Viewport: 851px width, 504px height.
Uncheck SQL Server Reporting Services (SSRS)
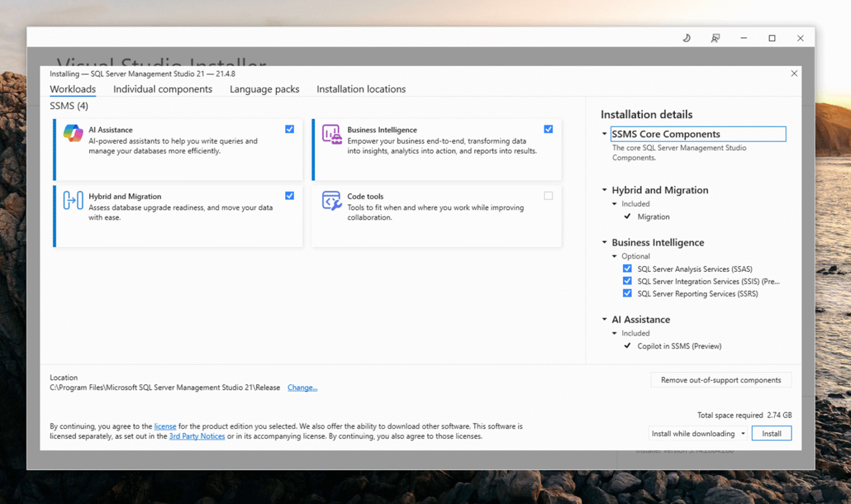[x=627, y=293]
